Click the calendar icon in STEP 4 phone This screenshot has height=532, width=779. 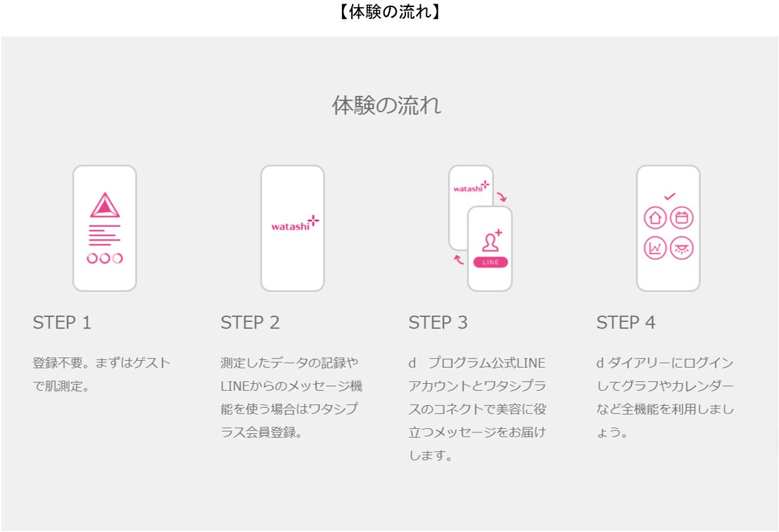[681, 218]
